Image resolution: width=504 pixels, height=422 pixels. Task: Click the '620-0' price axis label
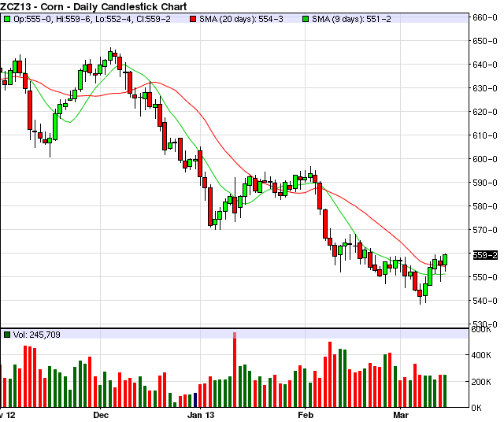pyautogui.click(x=485, y=112)
